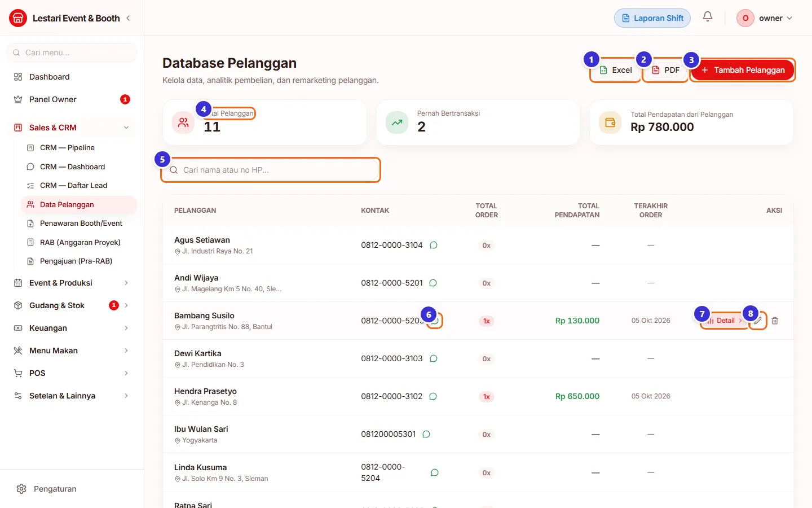This screenshot has width=812, height=508.
Task: Expand Gudang & Stok menu
Action: point(72,305)
